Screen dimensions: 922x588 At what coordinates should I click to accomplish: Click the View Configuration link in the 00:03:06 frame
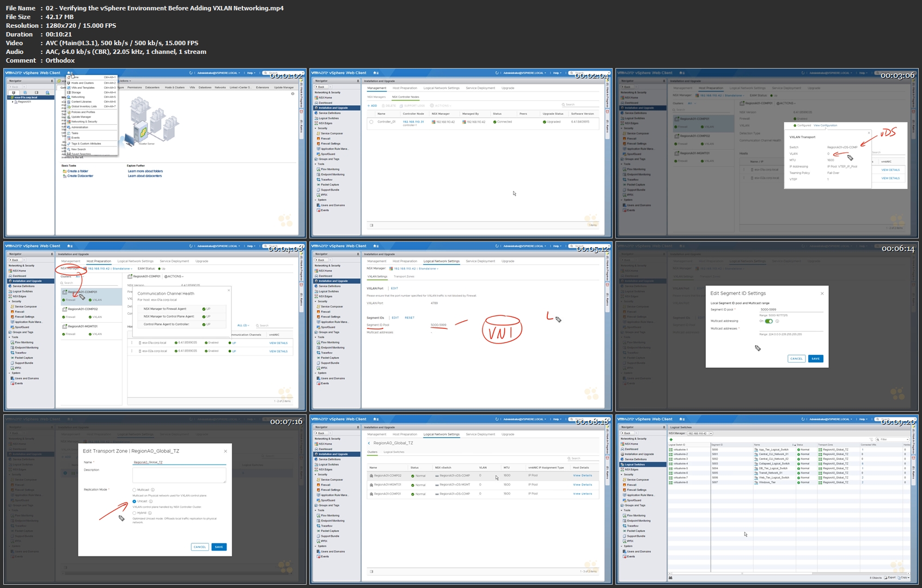click(825, 126)
